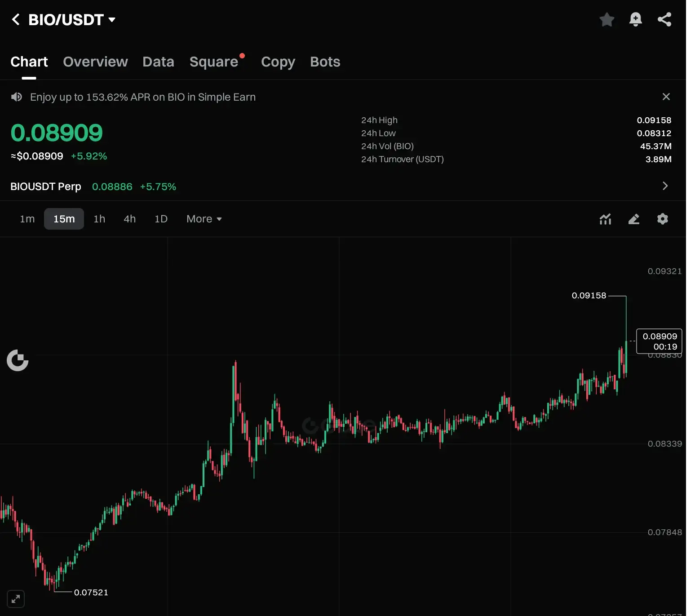The width and height of the screenshot is (695, 616).
Task: Open the BIO/USDT pair selector dropdown
Action: tap(72, 20)
